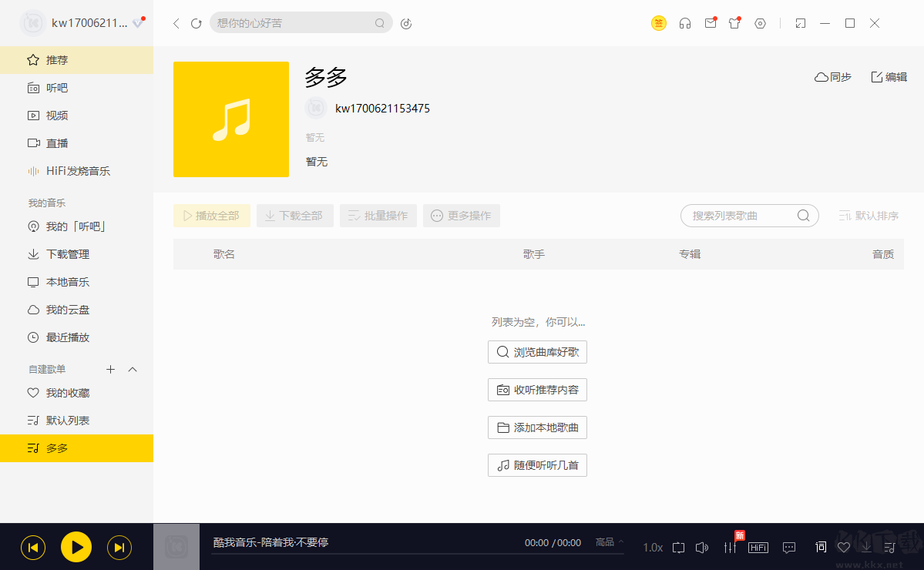Viewport: 924px width, 570px height.
Task: Toggle mute with the volume icon
Action: point(702,547)
